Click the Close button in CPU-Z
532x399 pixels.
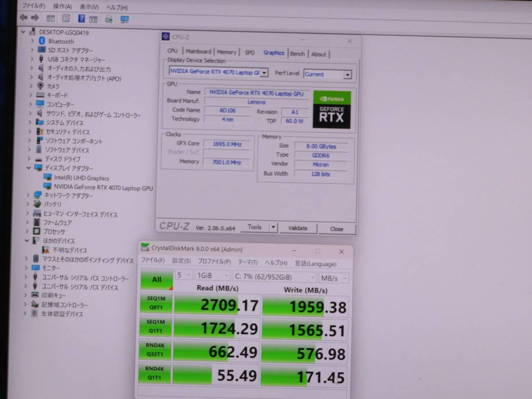(336, 229)
